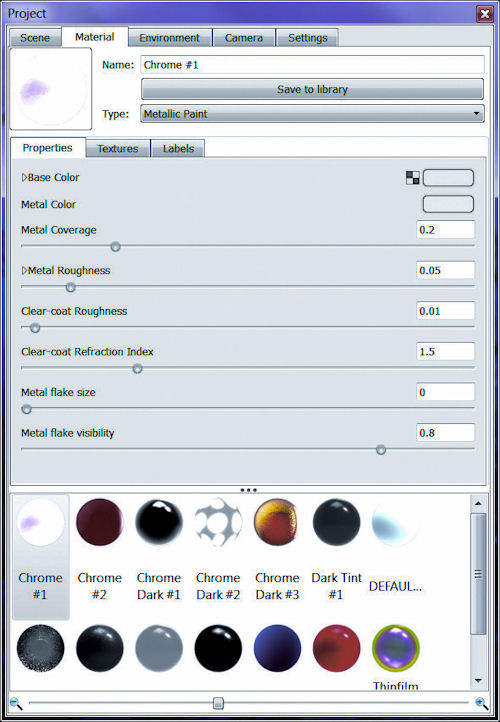The height and width of the screenshot is (722, 500).
Task: Click the zoom in magnifier icon
Action: 481,703
